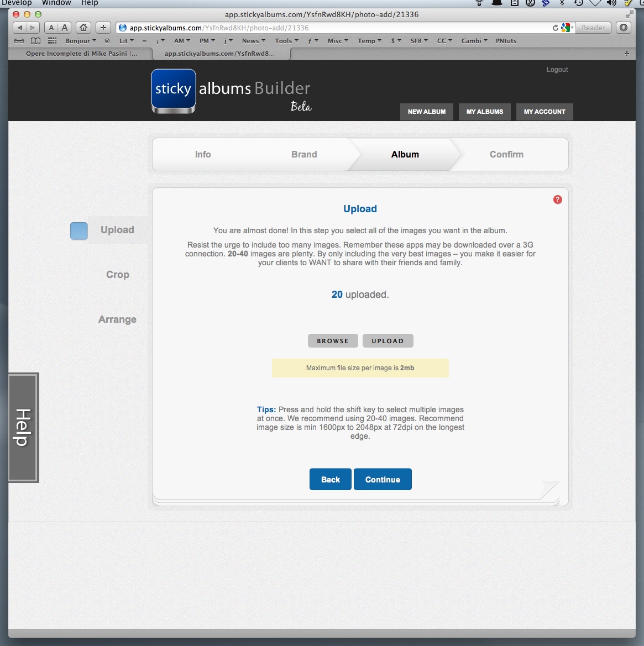The width and height of the screenshot is (644, 646).
Task: Show Top Sites grid icon
Action: tap(53, 41)
